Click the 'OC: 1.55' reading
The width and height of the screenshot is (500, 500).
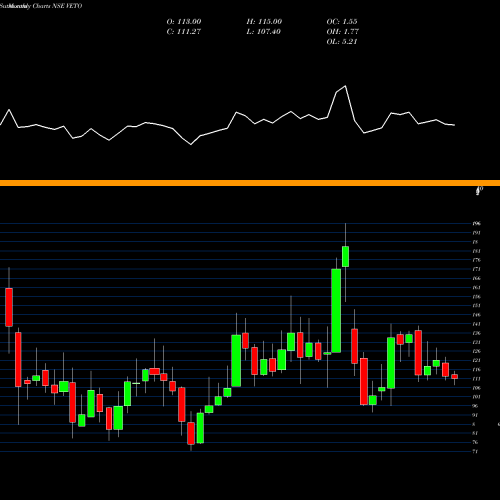[342, 21]
